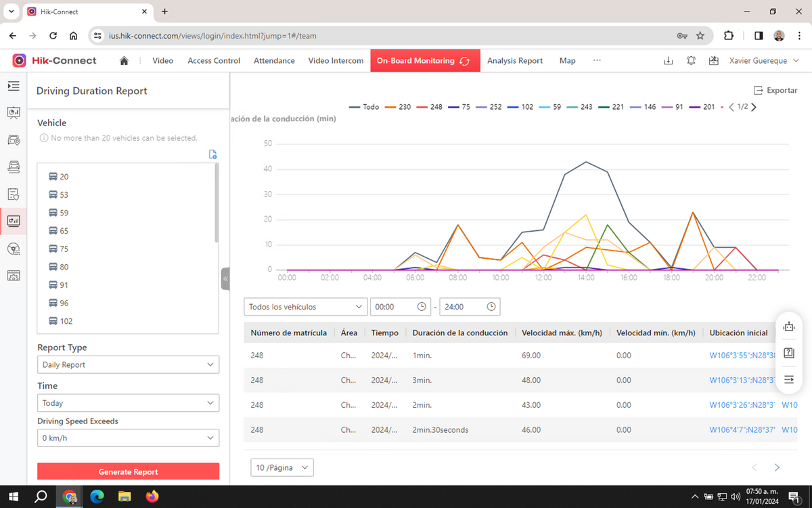812x508 pixels.
Task: Toggle the Todo series in chart legend
Action: tap(364, 107)
